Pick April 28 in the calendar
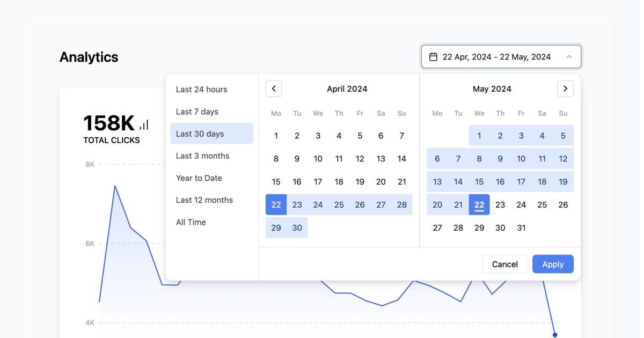Screen dimensions: 644x338 402,204
